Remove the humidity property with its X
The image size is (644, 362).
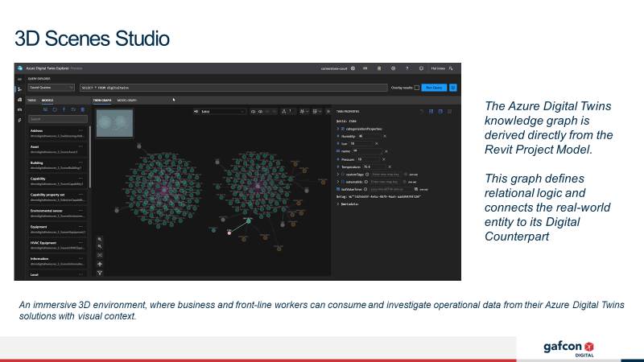click(x=385, y=136)
